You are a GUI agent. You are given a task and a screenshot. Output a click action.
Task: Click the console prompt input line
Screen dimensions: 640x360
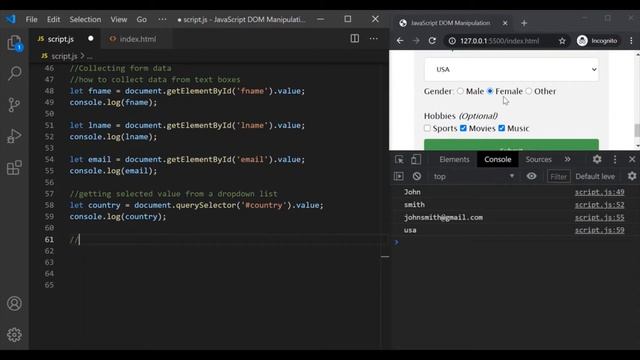tap(514, 242)
